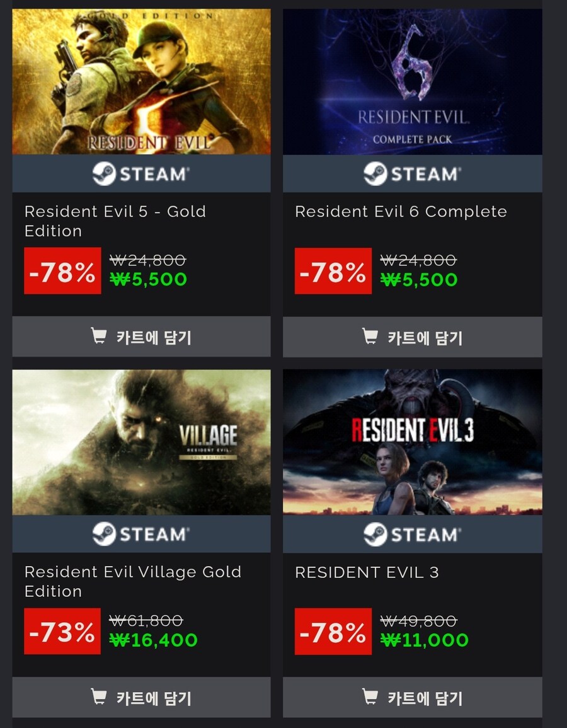Click the cart icon under Resident Evil 5
Viewport: 567px width, 728px height.
point(99,336)
